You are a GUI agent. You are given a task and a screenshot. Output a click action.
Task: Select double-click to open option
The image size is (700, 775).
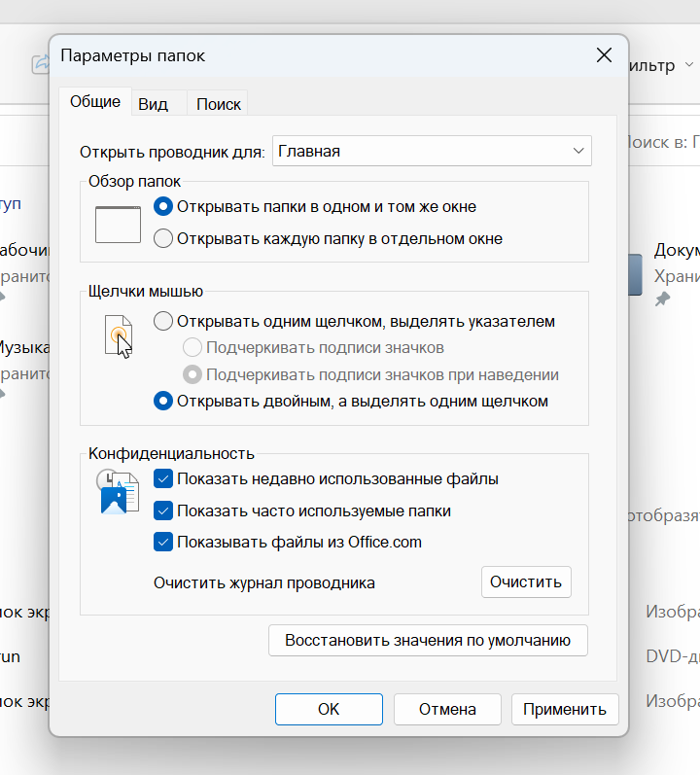(163, 401)
